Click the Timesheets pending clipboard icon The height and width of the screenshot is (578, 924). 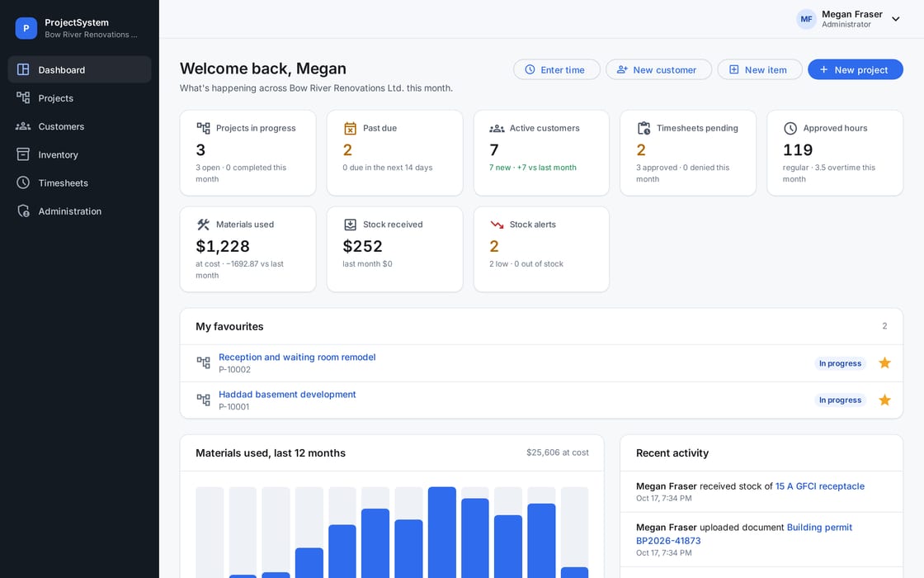(644, 128)
